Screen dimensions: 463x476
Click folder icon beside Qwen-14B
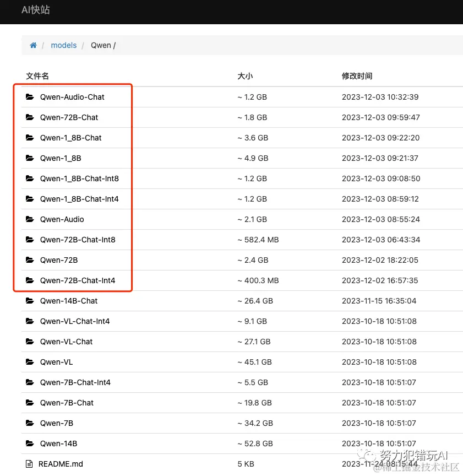tap(30, 443)
